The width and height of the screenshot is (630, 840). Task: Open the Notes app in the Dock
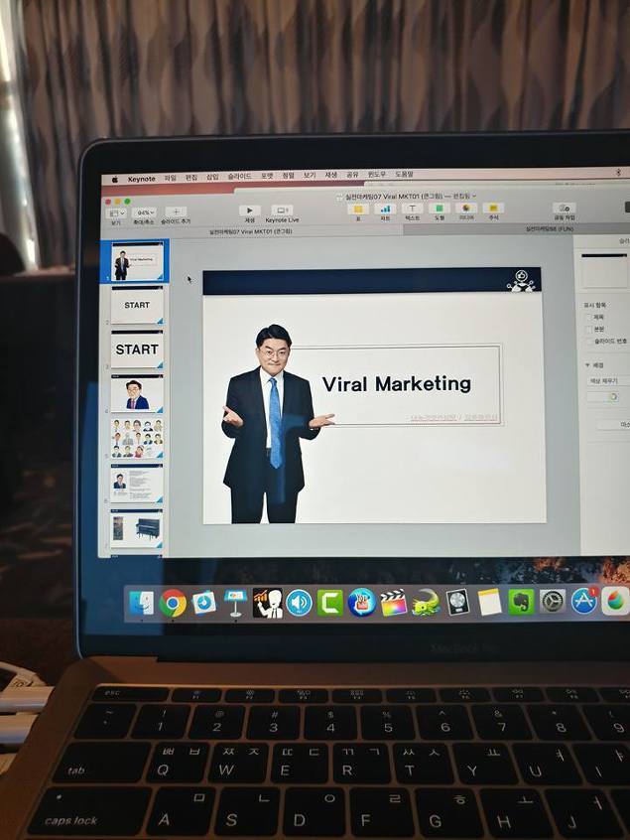[x=489, y=602]
